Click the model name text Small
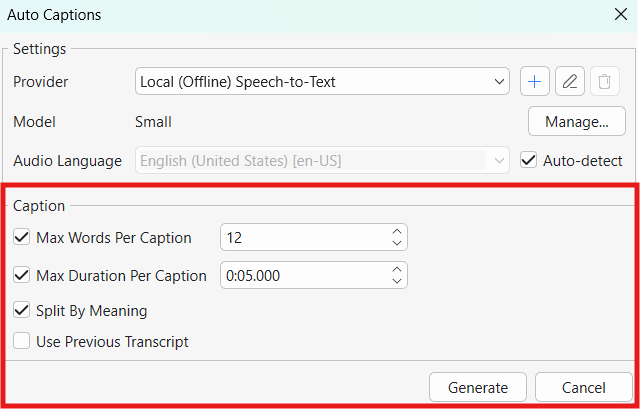 click(153, 122)
